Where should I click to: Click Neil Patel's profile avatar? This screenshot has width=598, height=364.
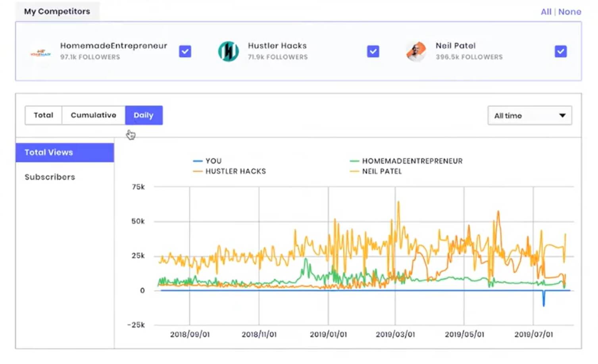click(416, 52)
